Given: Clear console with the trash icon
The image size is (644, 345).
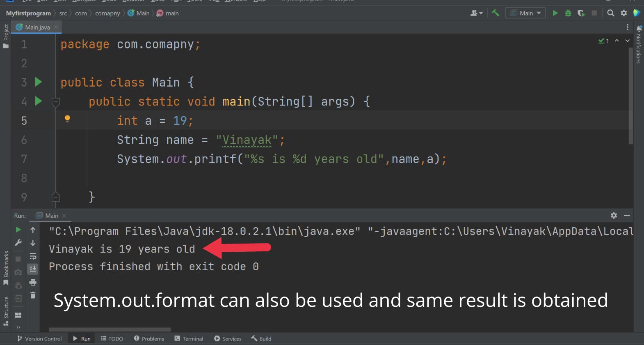Looking at the screenshot, I should coord(33,295).
